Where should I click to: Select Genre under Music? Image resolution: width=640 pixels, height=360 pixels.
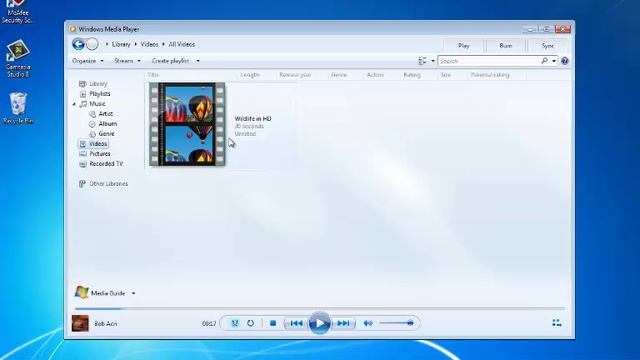pyautogui.click(x=106, y=134)
